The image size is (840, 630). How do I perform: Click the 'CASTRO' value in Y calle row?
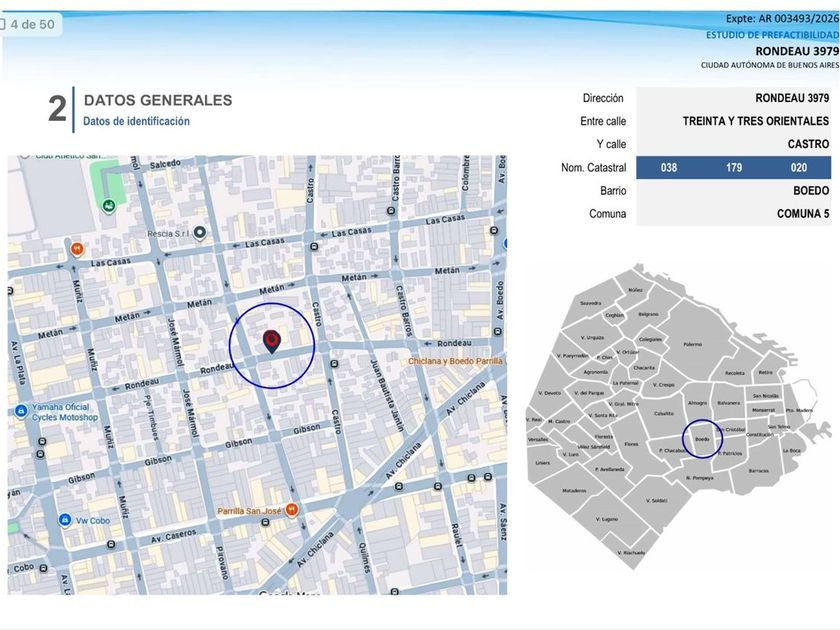pyautogui.click(x=808, y=144)
